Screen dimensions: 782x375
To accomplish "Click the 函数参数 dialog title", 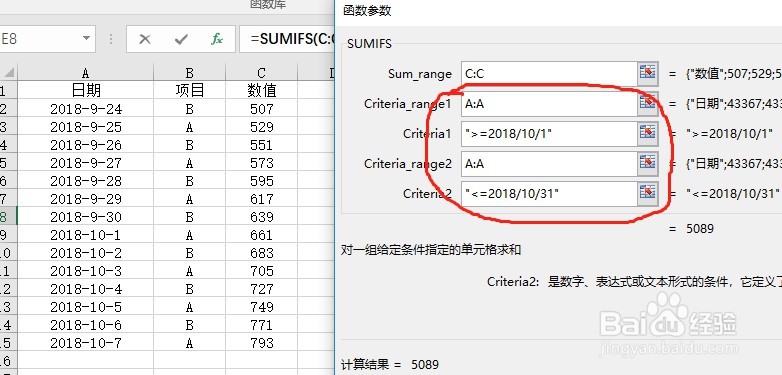I will (x=367, y=11).
